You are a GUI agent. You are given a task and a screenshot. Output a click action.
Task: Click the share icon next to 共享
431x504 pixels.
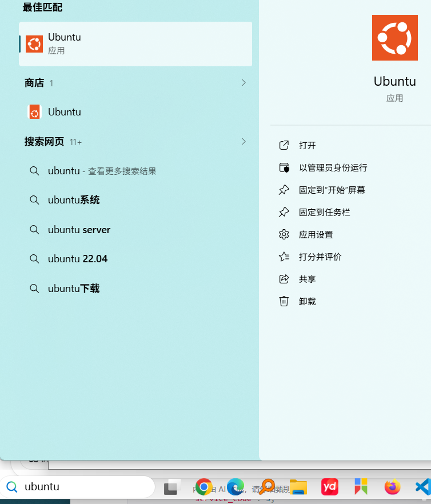284,279
